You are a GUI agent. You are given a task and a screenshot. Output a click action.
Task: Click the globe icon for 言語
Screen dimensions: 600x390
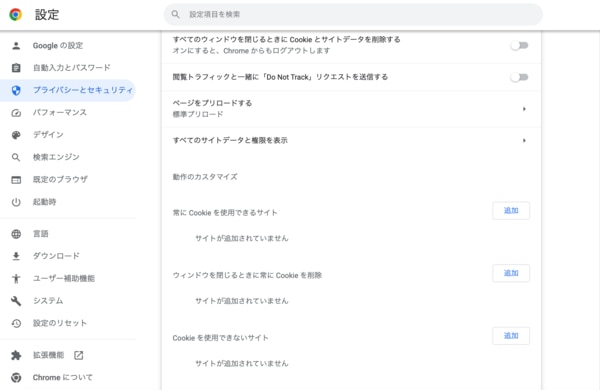coord(16,234)
